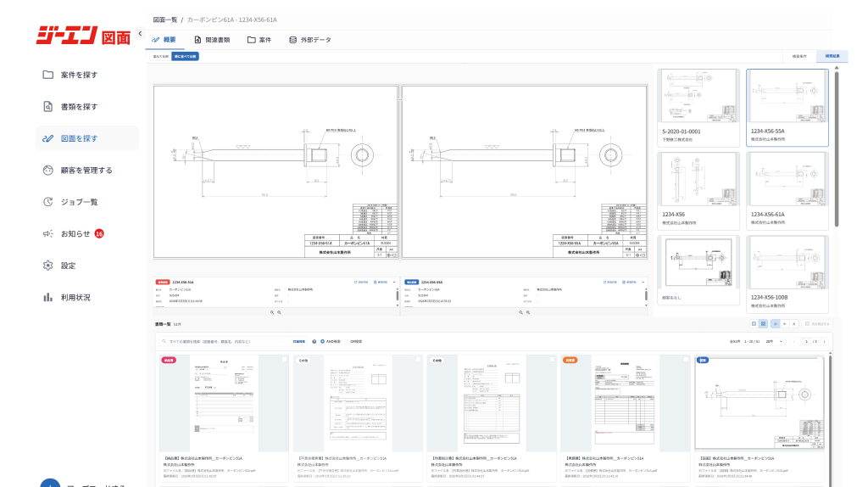This screenshot has height=487, width=868.
Task: Click help icon next to AND検索
Action: click(x=314, y=341)
